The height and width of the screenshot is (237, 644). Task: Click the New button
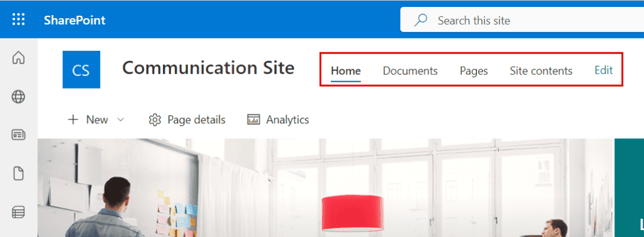pos(96,119)
